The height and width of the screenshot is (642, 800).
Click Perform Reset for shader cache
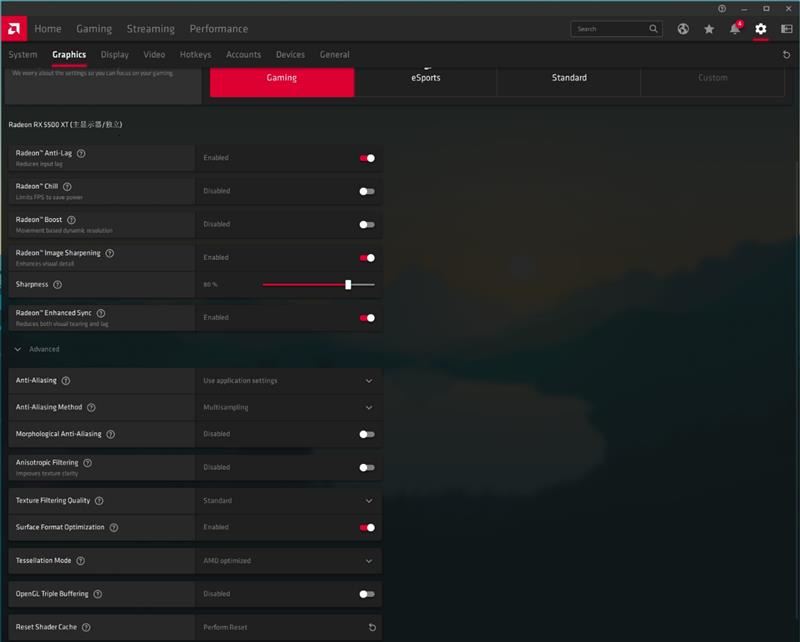coord(226,627)
